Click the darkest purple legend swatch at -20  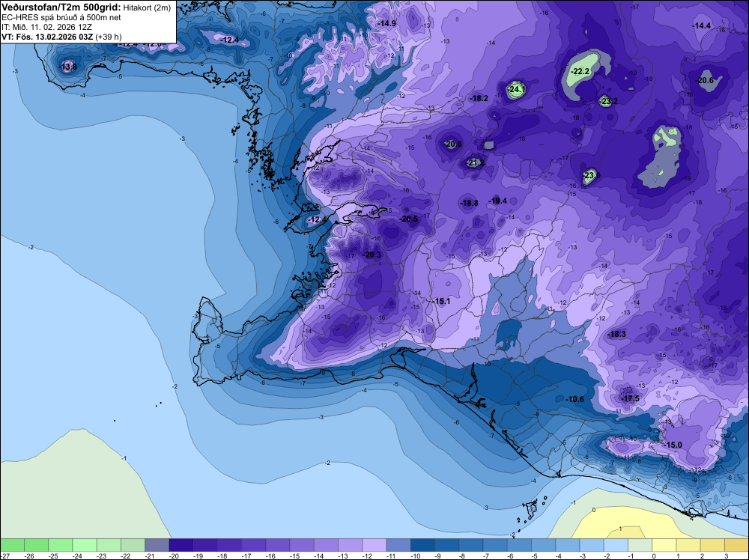pyautogui.click(x=181, y=545)
